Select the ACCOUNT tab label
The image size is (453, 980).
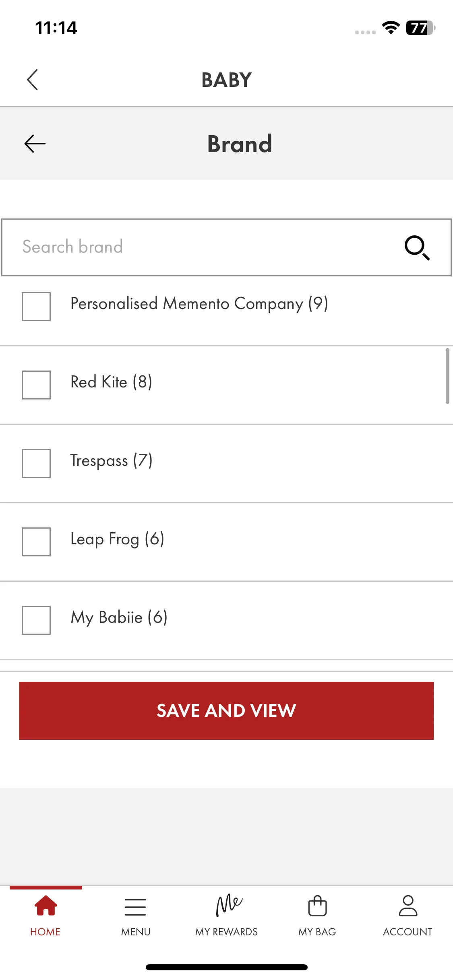(x=407, y=932)
